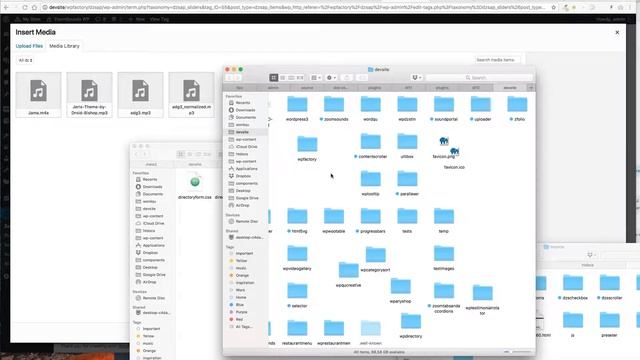
Task: Open Desktop in devsite Finder sidebar
Action: pos(243,191)
